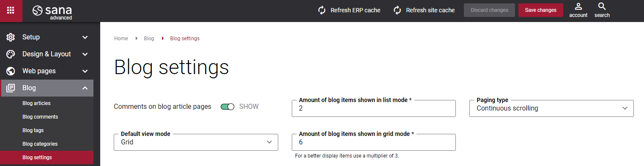Screen dimensions: 644x166
Task: Open the account menu icon
Action: tap(578, 6)
